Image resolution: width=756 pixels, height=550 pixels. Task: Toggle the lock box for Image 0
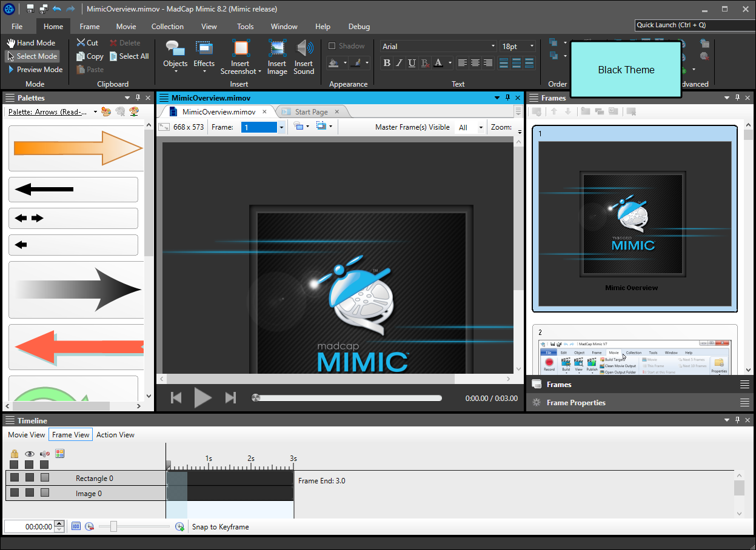click(x=15, y=493)
